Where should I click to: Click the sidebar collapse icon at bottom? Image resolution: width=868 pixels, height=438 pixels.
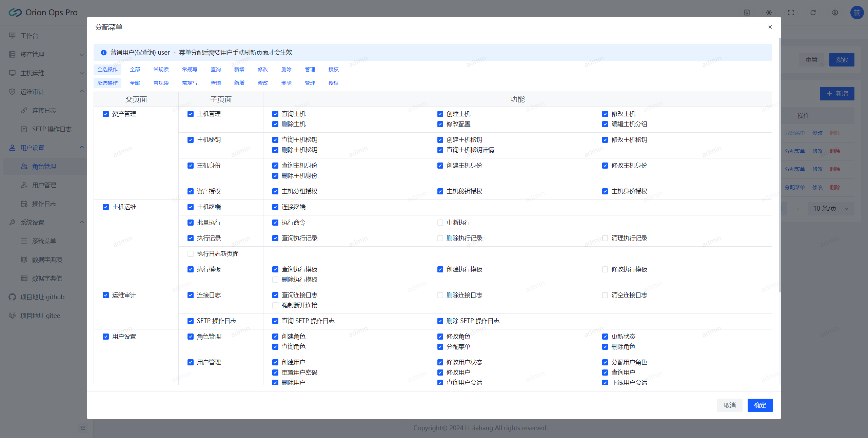click(x=83, y=428)
